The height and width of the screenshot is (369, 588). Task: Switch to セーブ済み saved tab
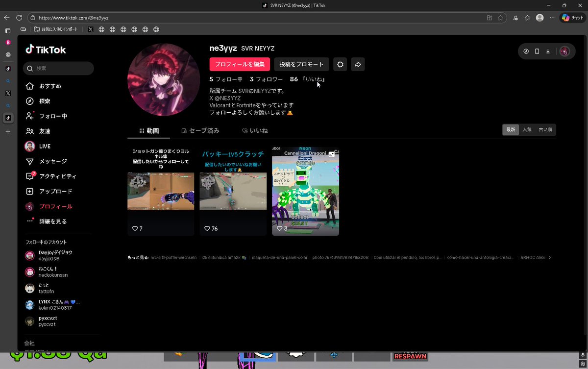[200, 131]
